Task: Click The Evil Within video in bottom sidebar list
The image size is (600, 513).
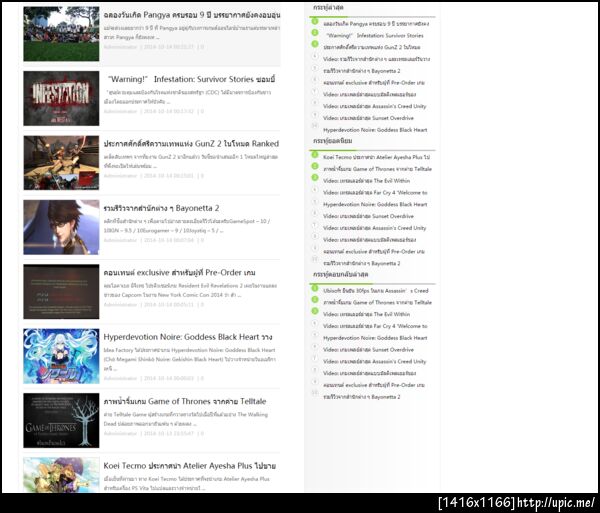Action: 366,314
